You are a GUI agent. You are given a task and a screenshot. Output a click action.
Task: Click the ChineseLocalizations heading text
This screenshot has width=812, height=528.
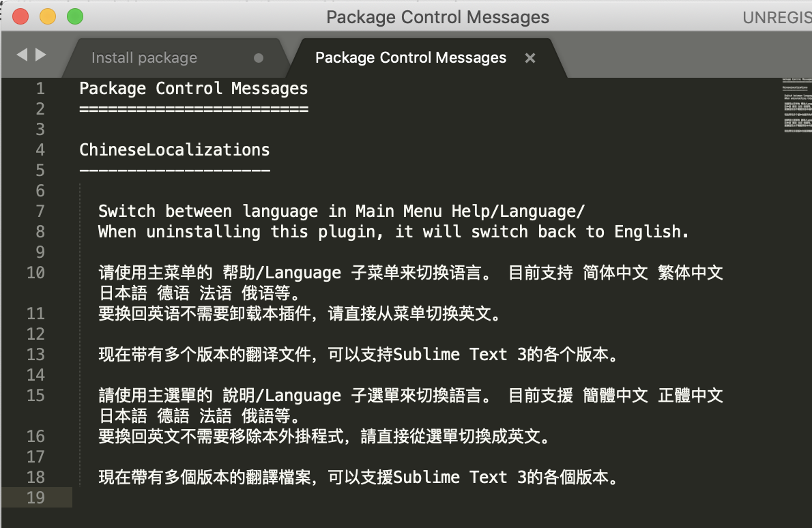pos(175,149)
